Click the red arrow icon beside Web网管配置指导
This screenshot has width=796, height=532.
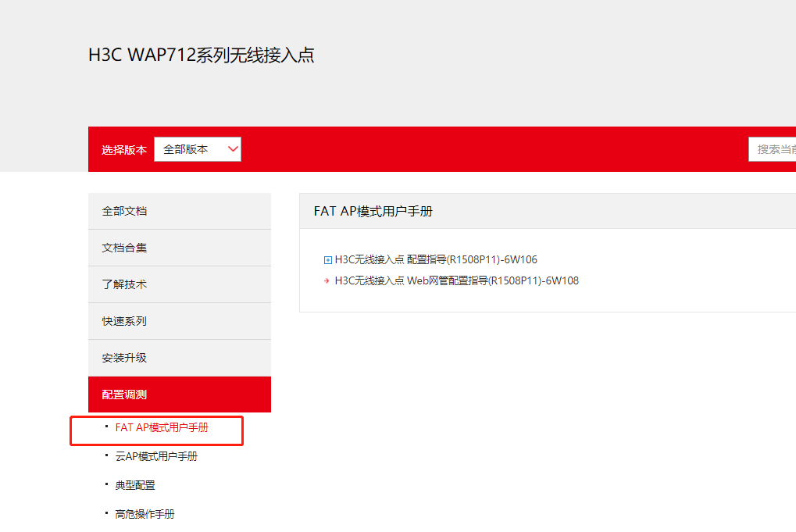[327, 280]
